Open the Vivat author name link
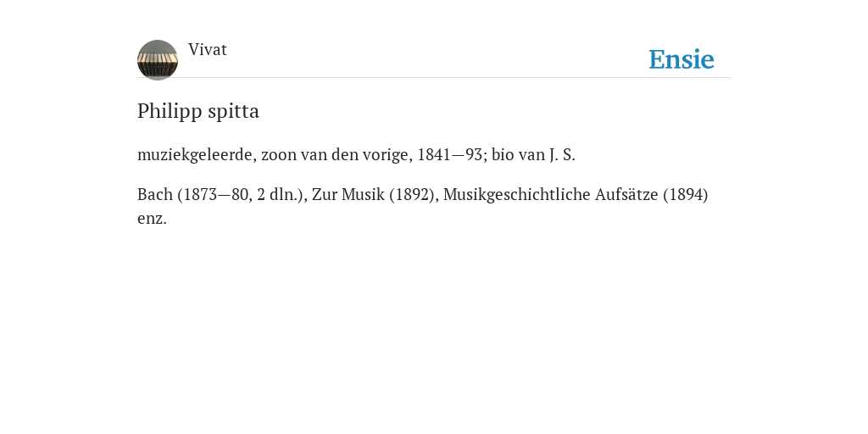Image resolution: width=868 pixels, height=434 pixels. [208, 50]
